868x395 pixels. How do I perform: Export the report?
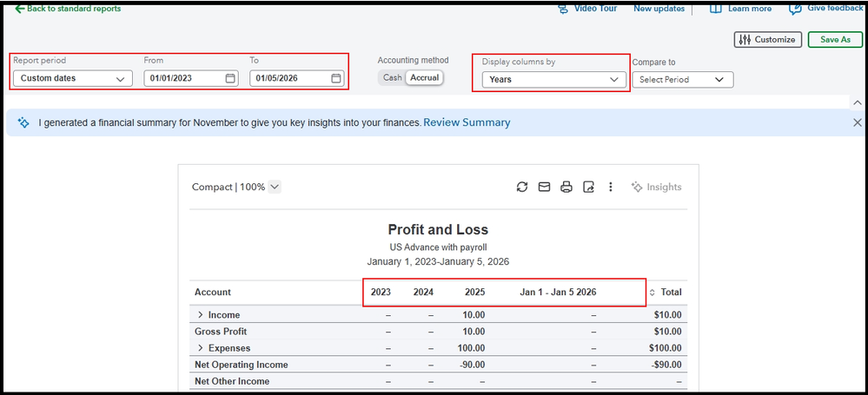tap(588, 187)
